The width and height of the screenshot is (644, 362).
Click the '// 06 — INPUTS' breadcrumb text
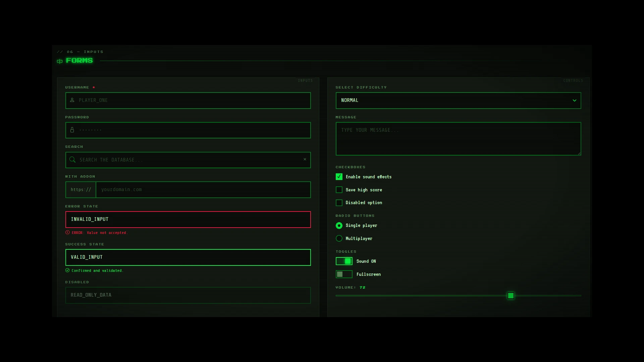pos(80,52)
